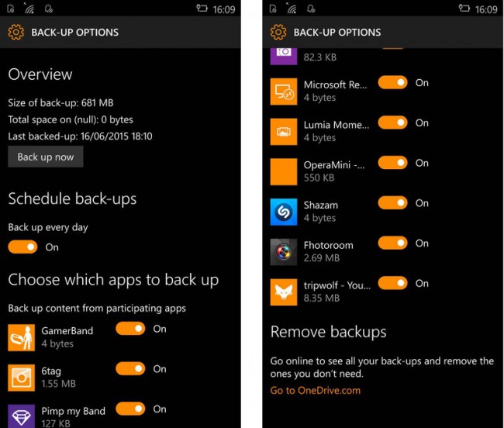The width and height of the screenshot is (504, 428).
Task: Tap the Fhotoroom app icon
Action: click(x=284, y=252)
